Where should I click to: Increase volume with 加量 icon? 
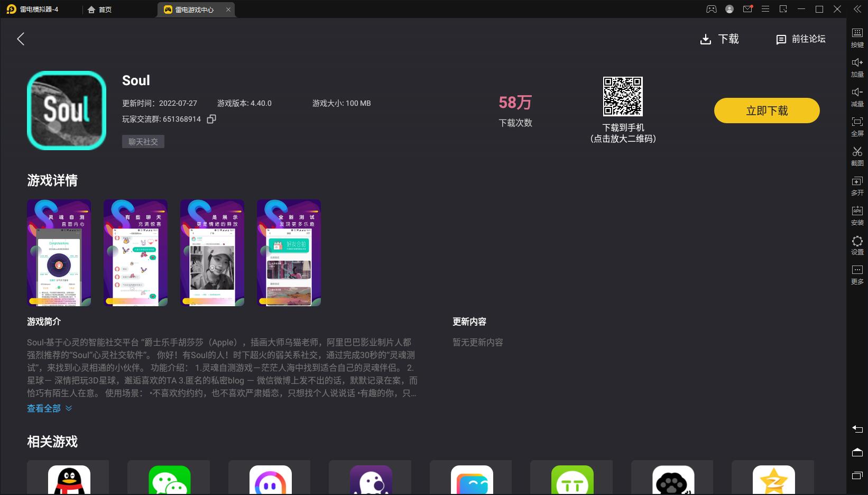[x=857, y=67]
